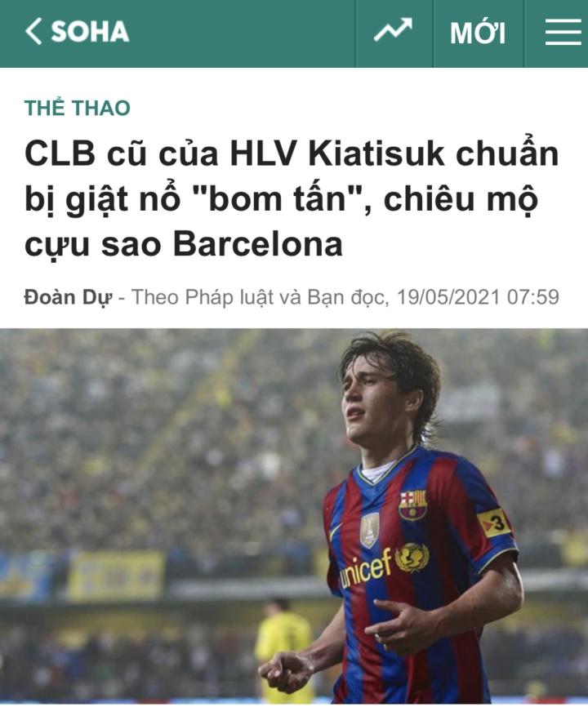Viewport: 588px width, 716px height.
Task: Open the trending arrow icon
Action: click(x=394, y=30)
